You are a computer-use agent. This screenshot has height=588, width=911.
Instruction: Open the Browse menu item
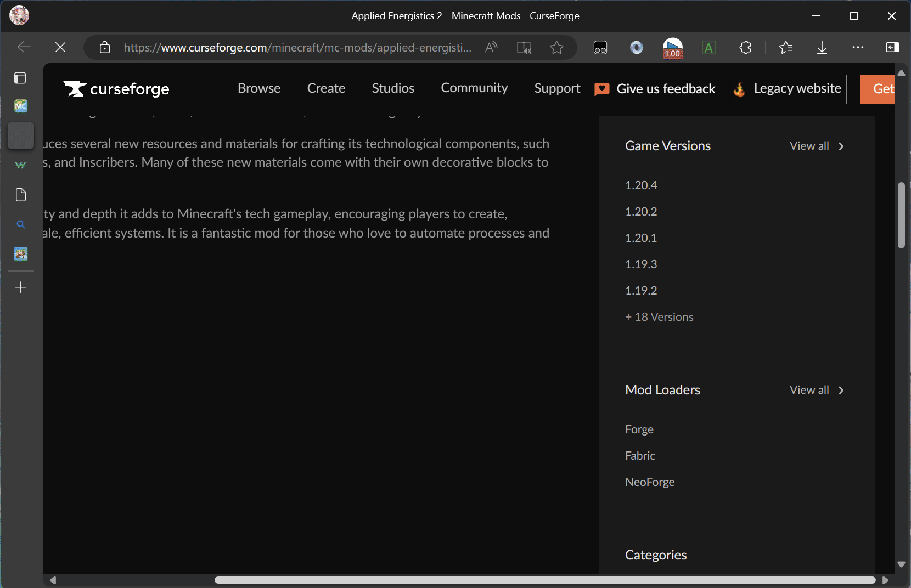pos(259,89)
